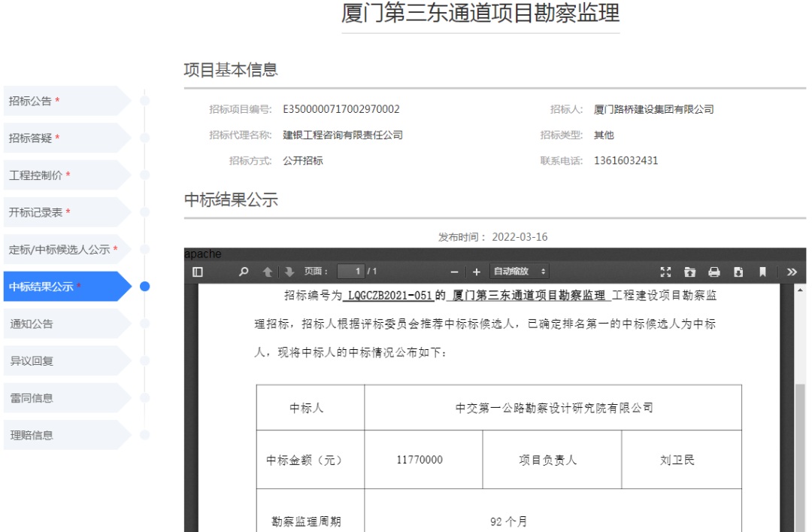Viewport: 812px width, 532px height.
Task: Click winner 中交第一公路勘察设计研究院有限公司 cell
Action: click(x=553, y=408)
